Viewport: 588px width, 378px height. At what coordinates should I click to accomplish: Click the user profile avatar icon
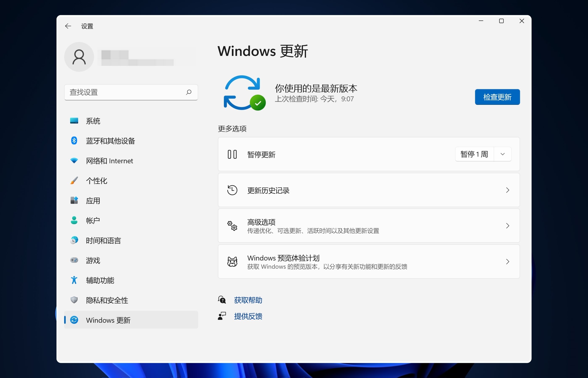pos(79,57)
